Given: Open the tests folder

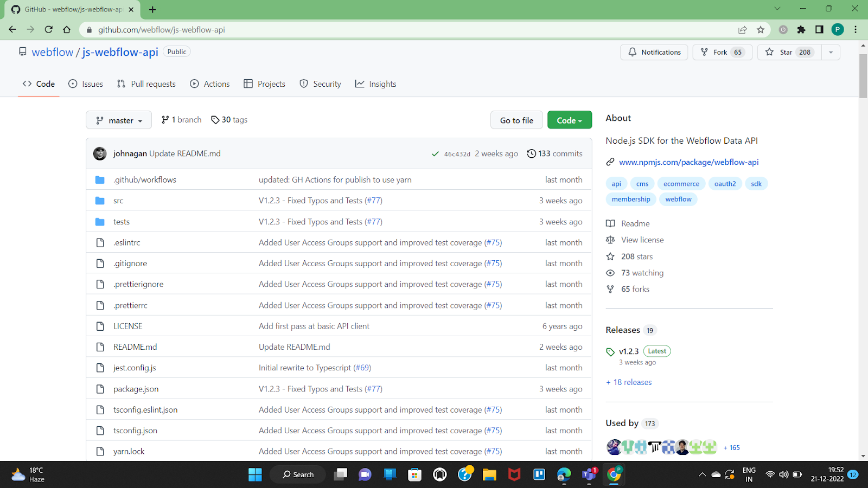Looking at the screenshot, I should pyautogui.click(x=122, y=222).
